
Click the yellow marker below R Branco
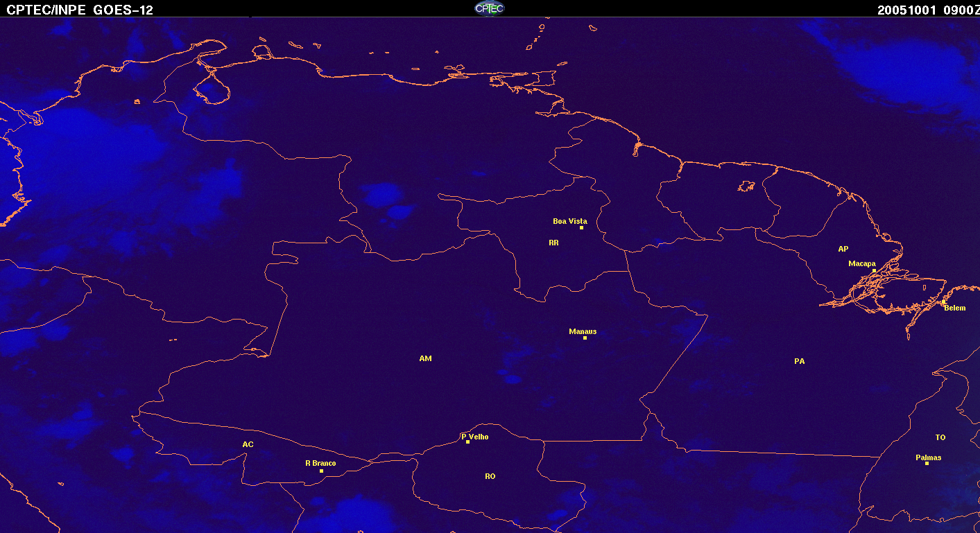pos(321,471)
